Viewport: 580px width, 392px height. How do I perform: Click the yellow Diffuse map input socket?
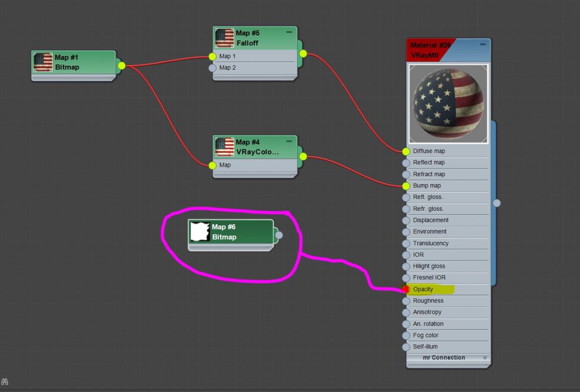pyautogui.click(x=406, y=151)
